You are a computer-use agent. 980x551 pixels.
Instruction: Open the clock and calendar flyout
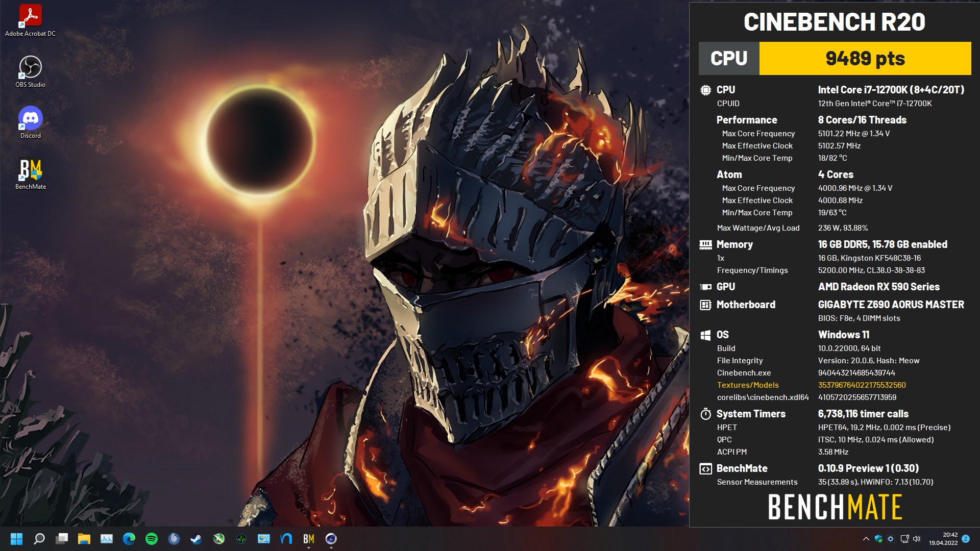[x=943, y=539]
